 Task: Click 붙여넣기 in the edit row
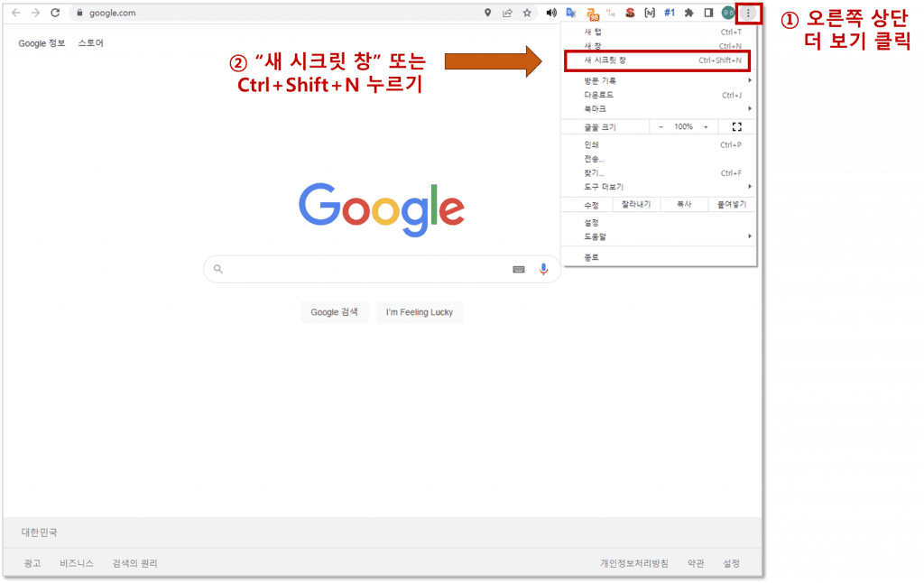[x=732, y=205]
